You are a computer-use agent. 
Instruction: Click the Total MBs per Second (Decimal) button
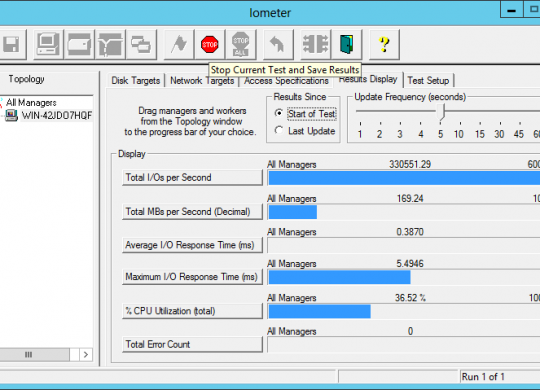point(192,211)
